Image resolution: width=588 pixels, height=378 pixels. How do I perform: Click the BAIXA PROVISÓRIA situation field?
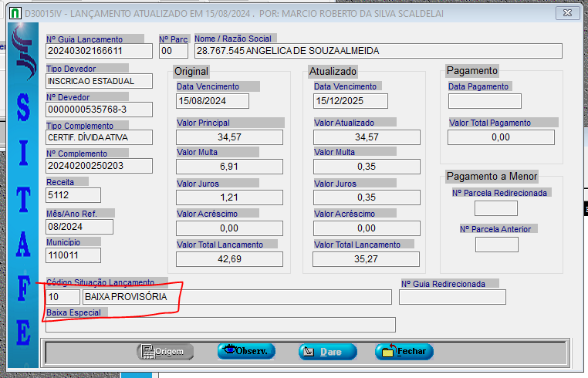[x=238, y=297]
